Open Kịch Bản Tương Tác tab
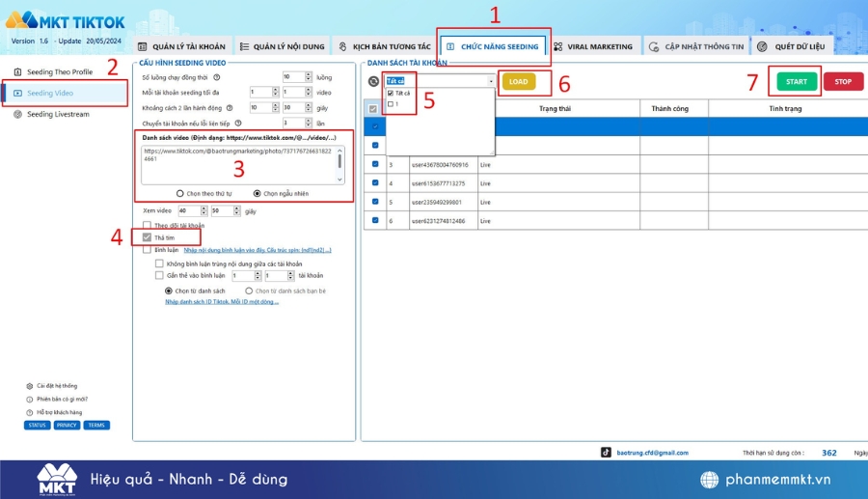868x499 pixels. (384, 46)
